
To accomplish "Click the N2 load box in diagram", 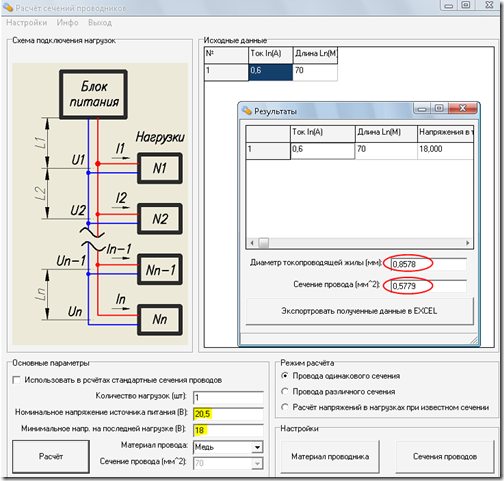I will pyautogui.click(x=160, y=219).
